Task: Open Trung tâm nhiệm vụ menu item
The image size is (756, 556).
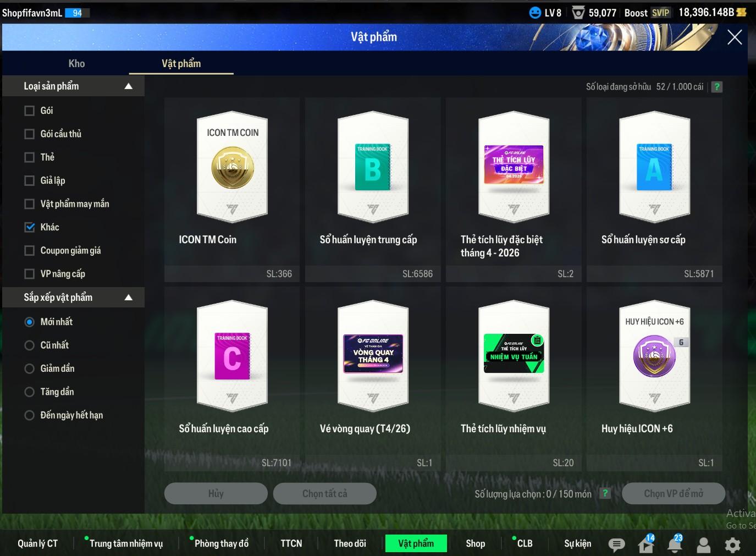Action: 126,543
